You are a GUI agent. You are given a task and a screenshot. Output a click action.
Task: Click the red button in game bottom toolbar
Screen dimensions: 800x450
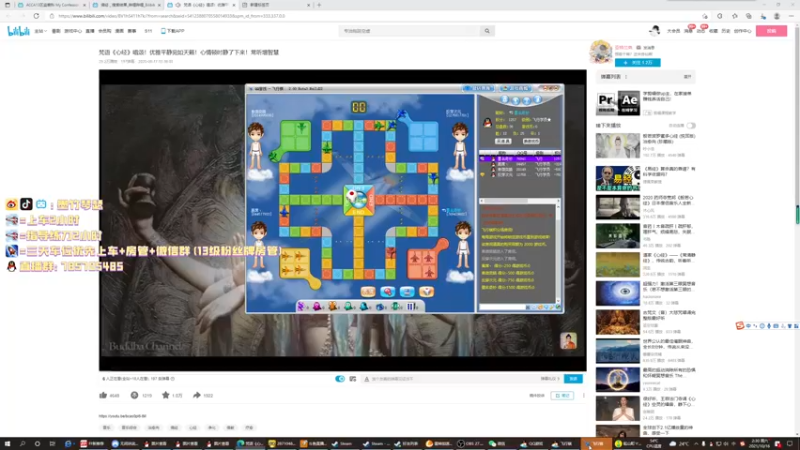tap(388, 291)
